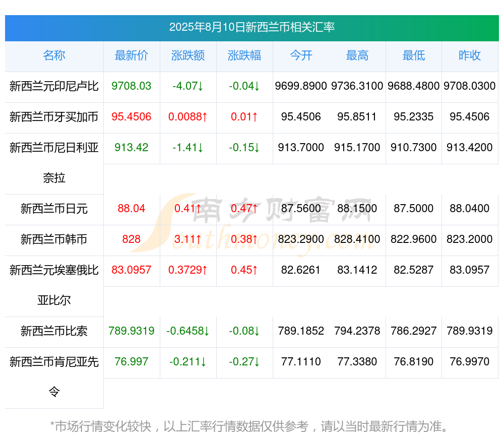This screenshot has height=442, width=504.
Task: Select the change value -0.6458↓
Action: tap(188, 331)
